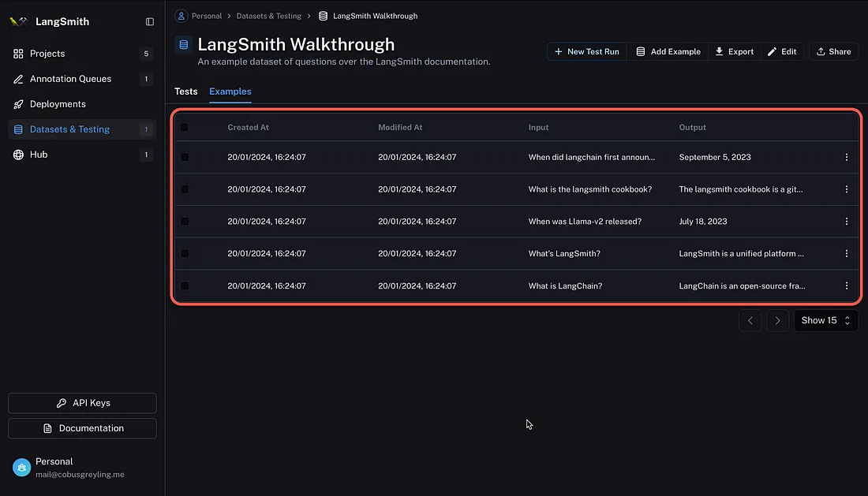Click the breadcrumb person icon
Viewport: 868px width, 496px height.
pos(181,16)
